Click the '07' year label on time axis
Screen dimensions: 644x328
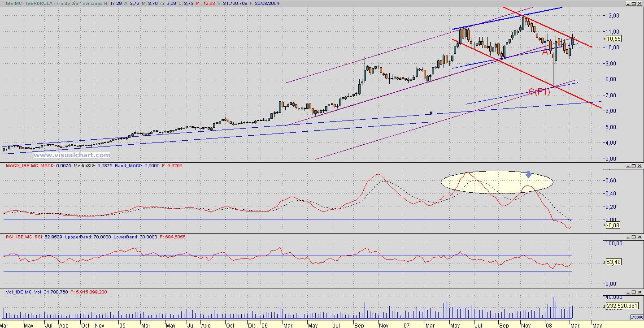click(x=406, y=325)
